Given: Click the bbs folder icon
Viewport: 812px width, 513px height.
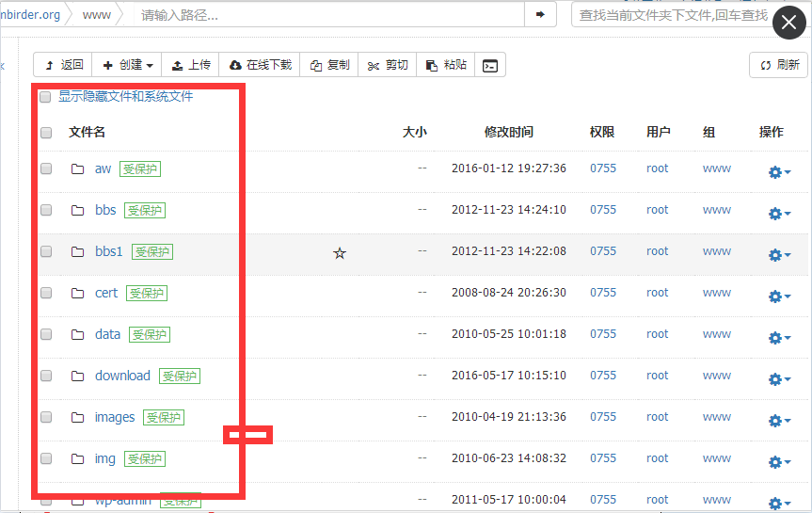Looking at the screenshot, I should [x=78, y=211].
